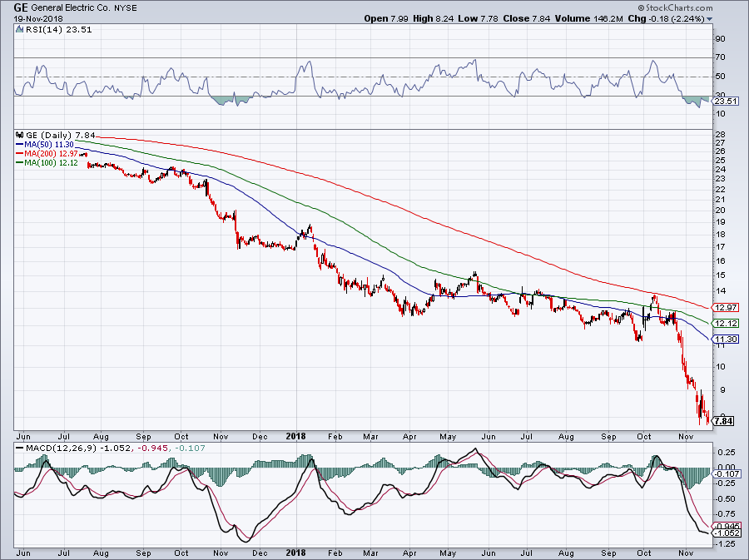Click the candlestick icon beside GE (Daily)

click(20, 136)
